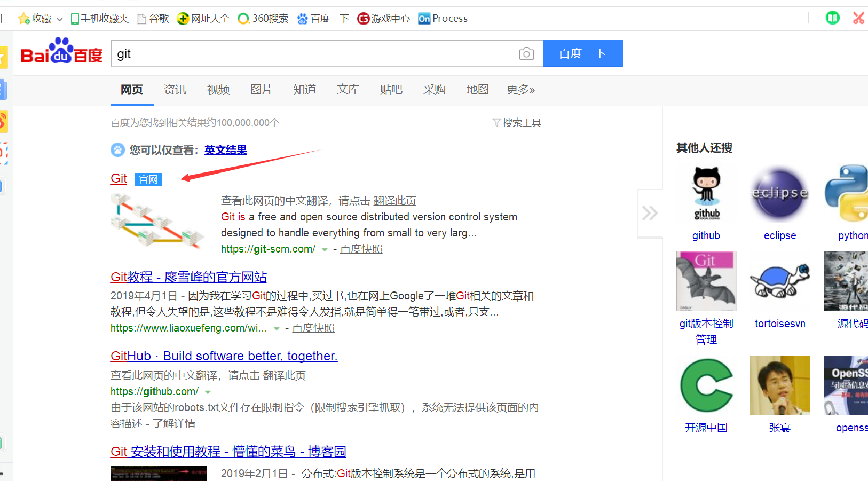Open the Git official site result title
Viewport: 868px width, 481px height.
click(119, 178)
